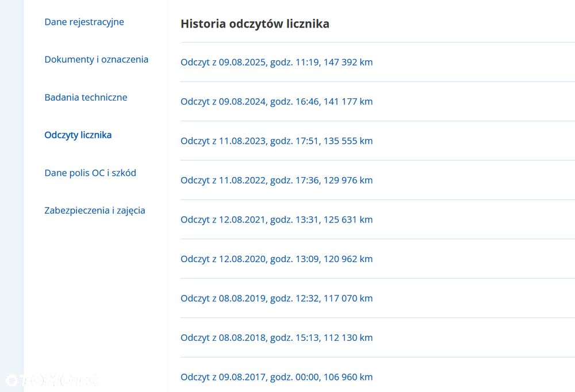The height and width of the screenshot is (392, 575).
Task: Open Dane rejestracyjne section
Action: pyautogui.click(x=84, y=22)
